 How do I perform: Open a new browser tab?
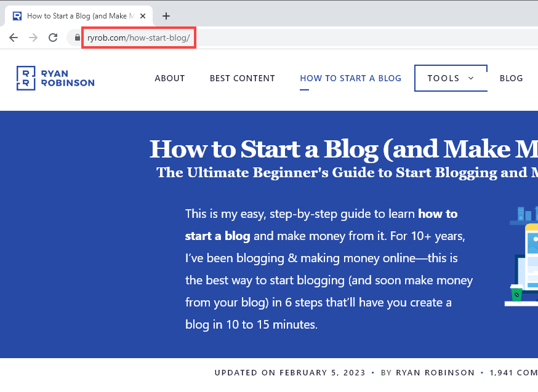pos(166,16)
